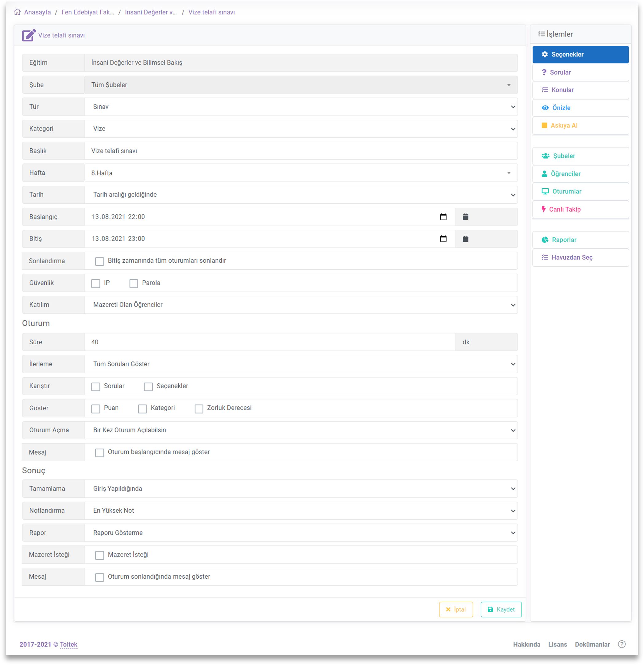Screen dimensions: 644x665
Task: Open the calendar picker inside the Başlangıç field
Action: coord(443,217)
